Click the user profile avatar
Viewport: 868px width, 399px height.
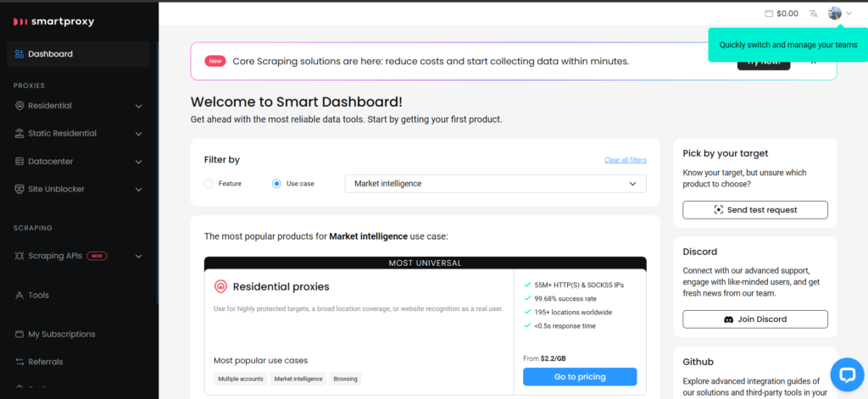[x=835, y=14]
